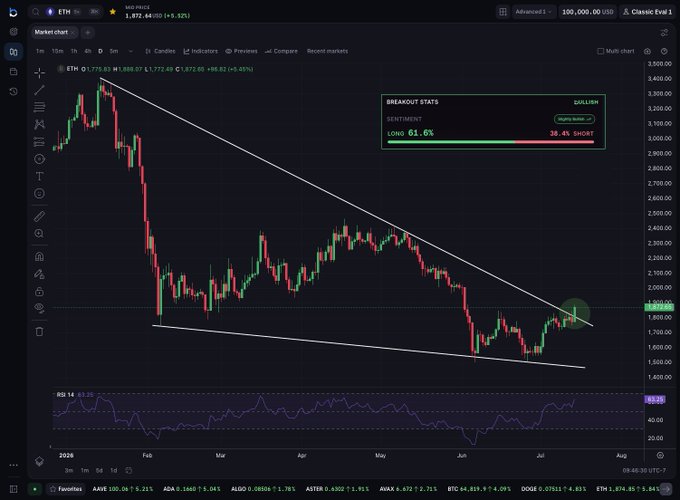
Task: Select the D daily timeframe
Action: pyautogui.click(x=101, y=51)
